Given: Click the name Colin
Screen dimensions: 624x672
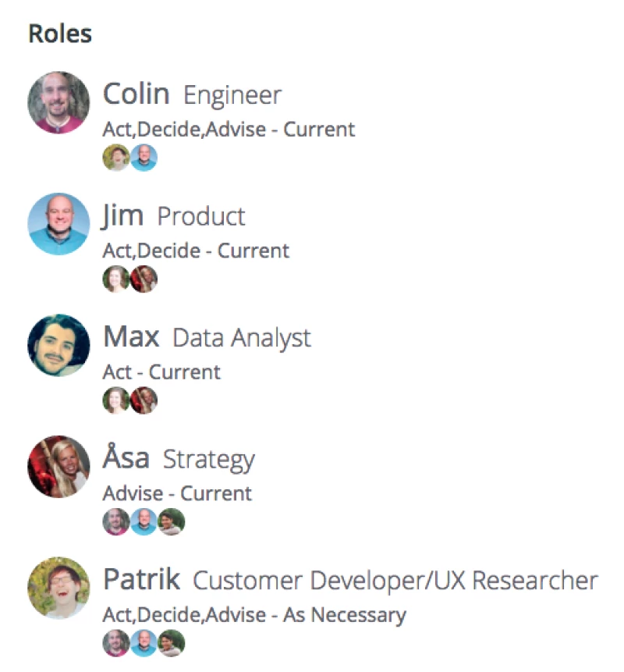Looking at the screenshot, I should pos(136,94).
